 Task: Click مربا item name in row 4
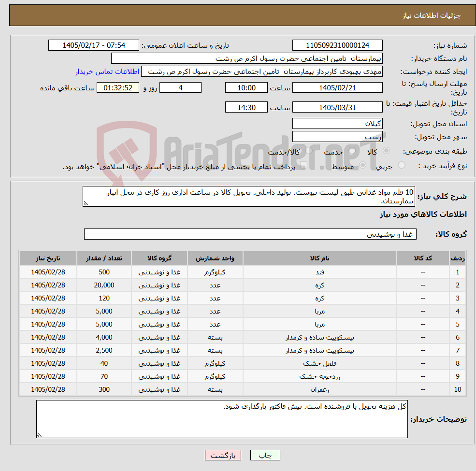319,311
